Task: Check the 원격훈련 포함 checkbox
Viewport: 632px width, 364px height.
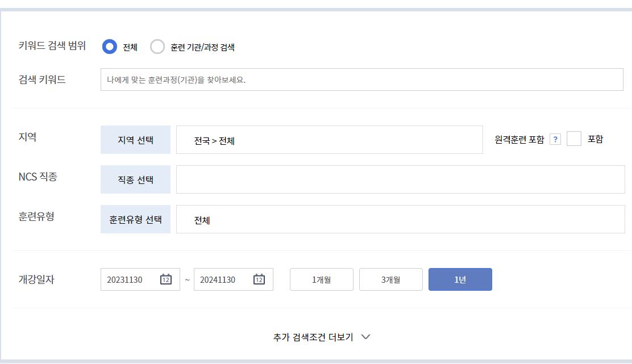Action: click(573, 139)
